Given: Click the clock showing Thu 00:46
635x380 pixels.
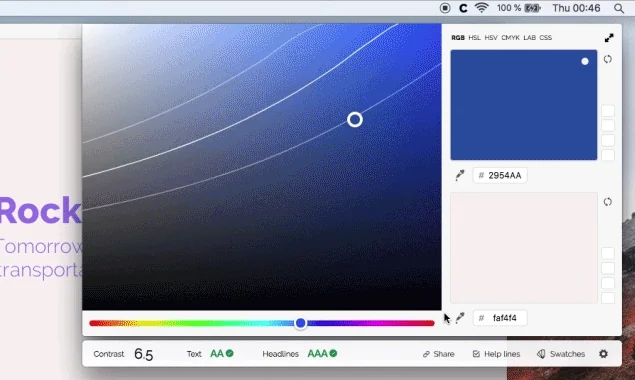Looking at the screenshot, I should pos(576,8).
